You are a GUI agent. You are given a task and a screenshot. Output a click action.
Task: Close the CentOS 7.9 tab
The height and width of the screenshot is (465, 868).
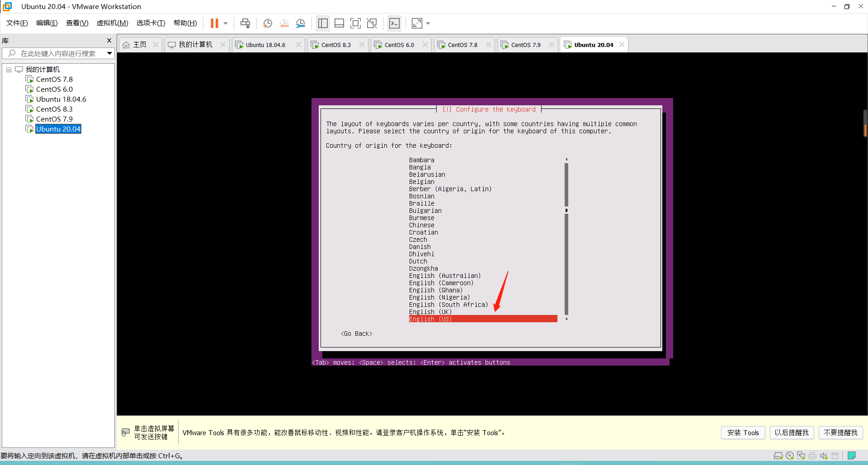[x=552, y=45]
